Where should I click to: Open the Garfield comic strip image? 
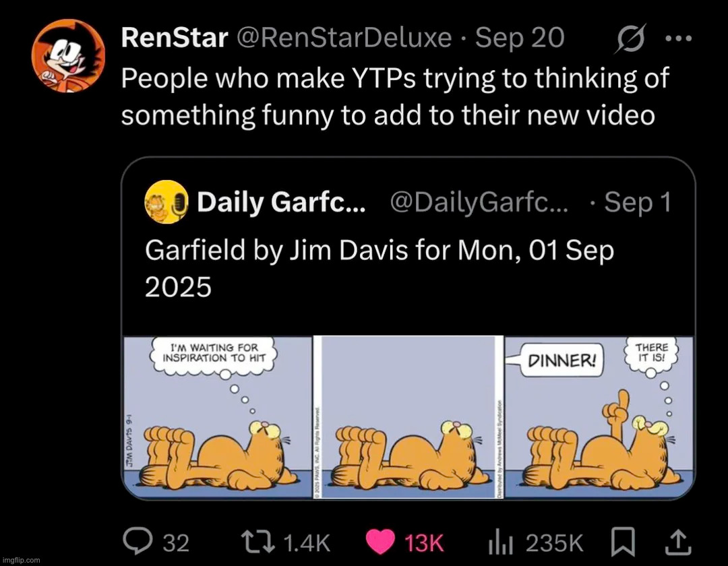(408, 418)
